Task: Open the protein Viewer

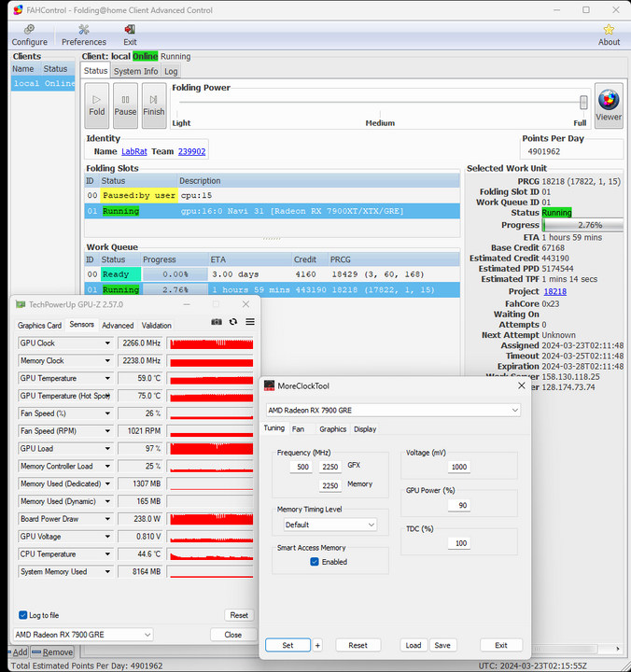Action: 609,105
